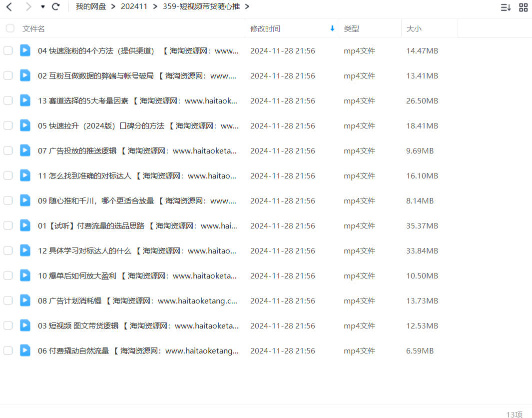Open file 01【试听】付费流量的选品思路

coord(137,225)
